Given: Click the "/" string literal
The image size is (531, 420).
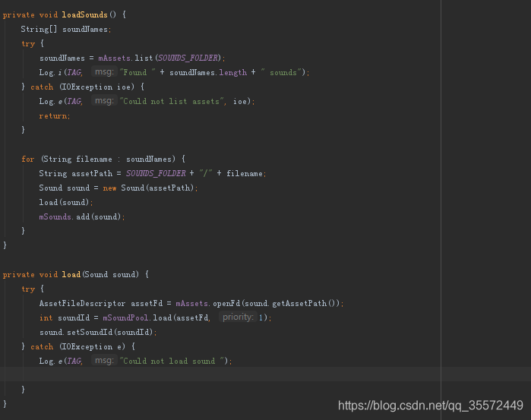Looking at the screenshot, I should (206, 173).
